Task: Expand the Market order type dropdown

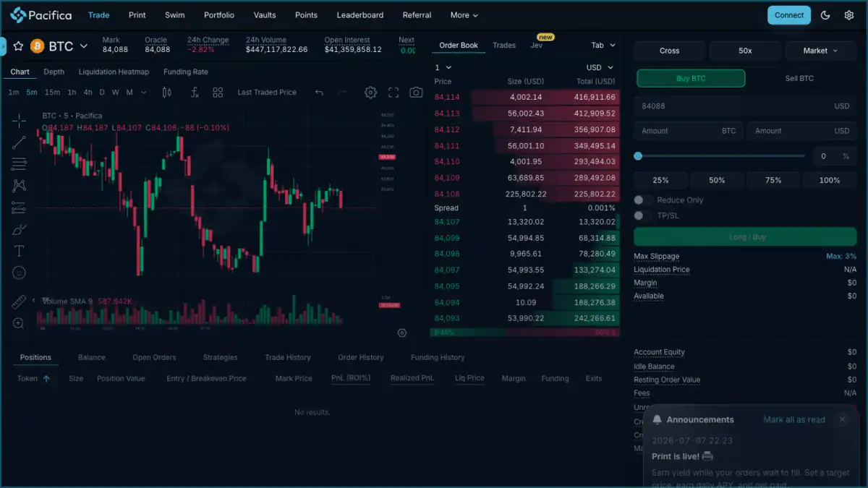Action: (820, 51)
